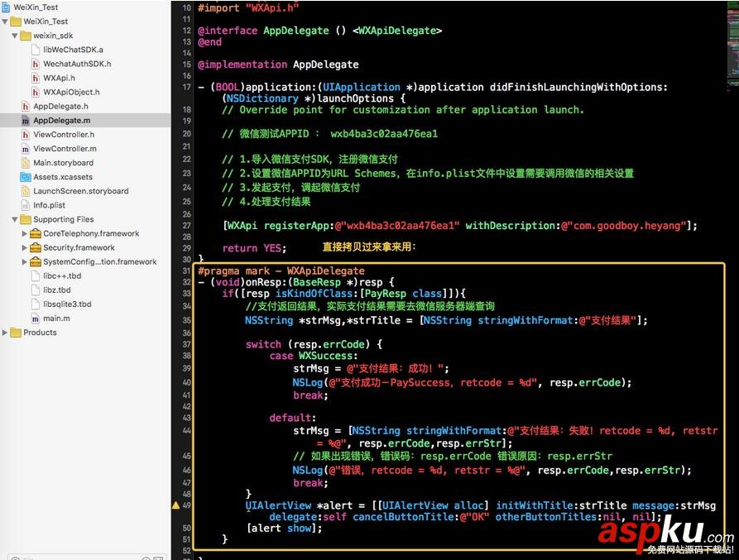The image size is (739, 560).
Task: Open main.m in Supporting Files
Action: 56,318
